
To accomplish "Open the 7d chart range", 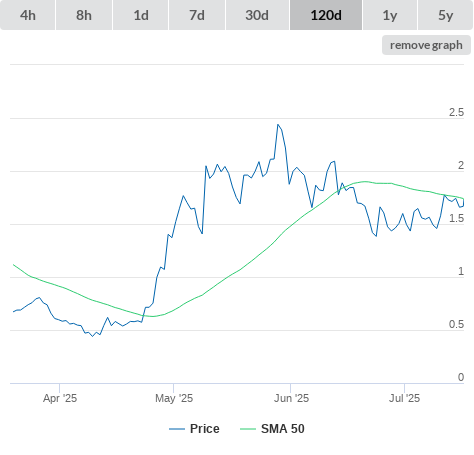I will 197,15.
